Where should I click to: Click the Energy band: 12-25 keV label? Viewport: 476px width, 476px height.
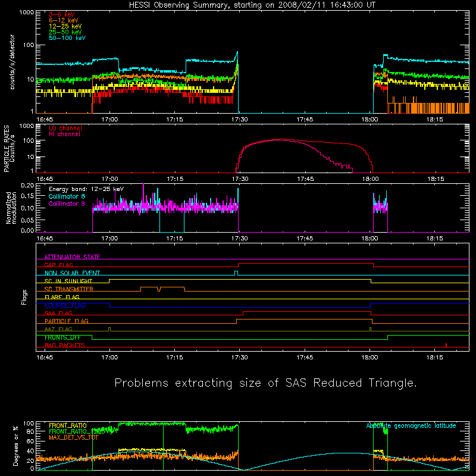click(86, 189)
